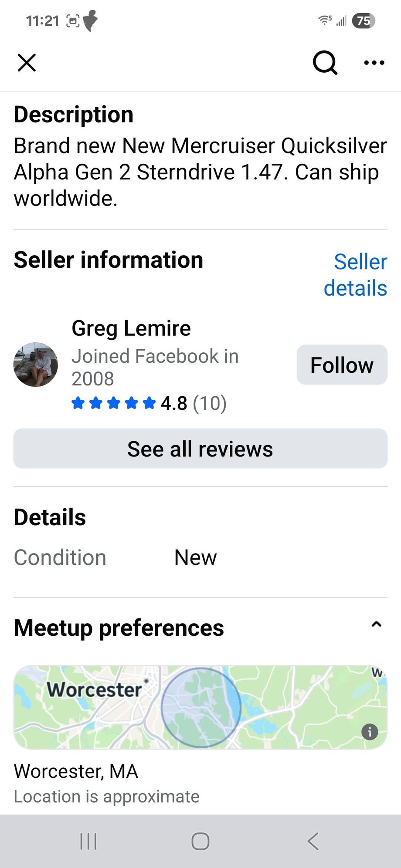401x868 pixels.
Task: Tap the Worcester, MA location text
Action: coord(76,771)
